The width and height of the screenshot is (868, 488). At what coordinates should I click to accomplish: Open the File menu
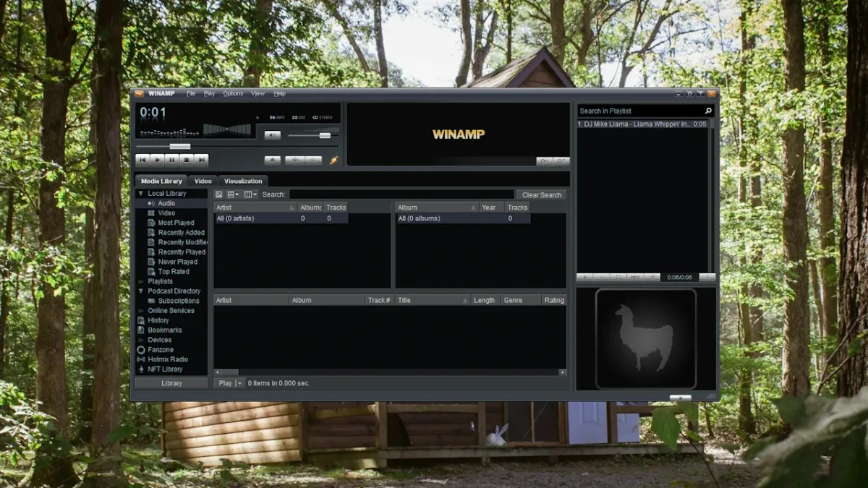coord(191,93)
